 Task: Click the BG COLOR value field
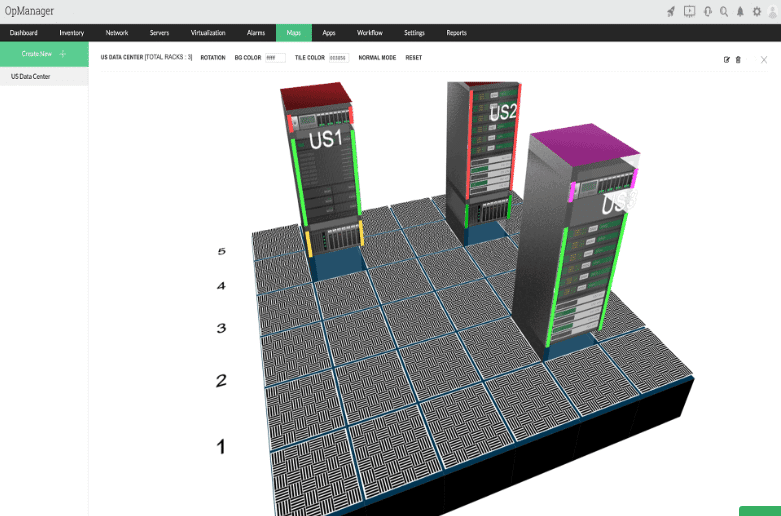tap(275, 58)
